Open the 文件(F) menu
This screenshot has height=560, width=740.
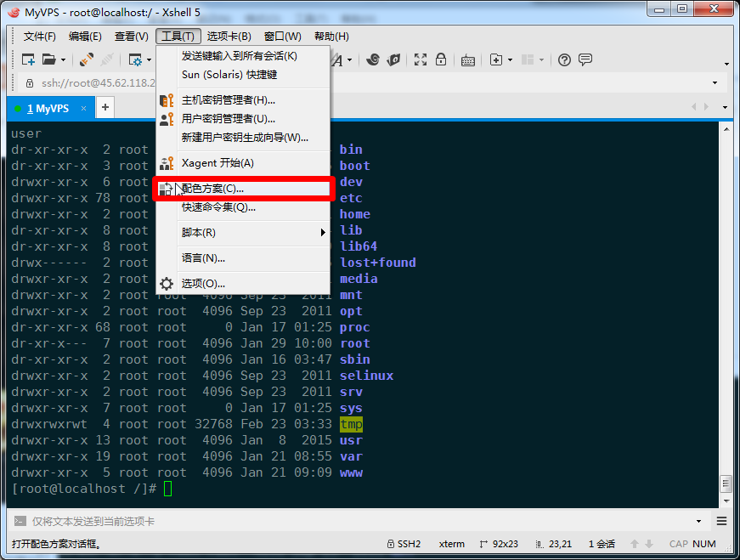[x=40, y=37]
